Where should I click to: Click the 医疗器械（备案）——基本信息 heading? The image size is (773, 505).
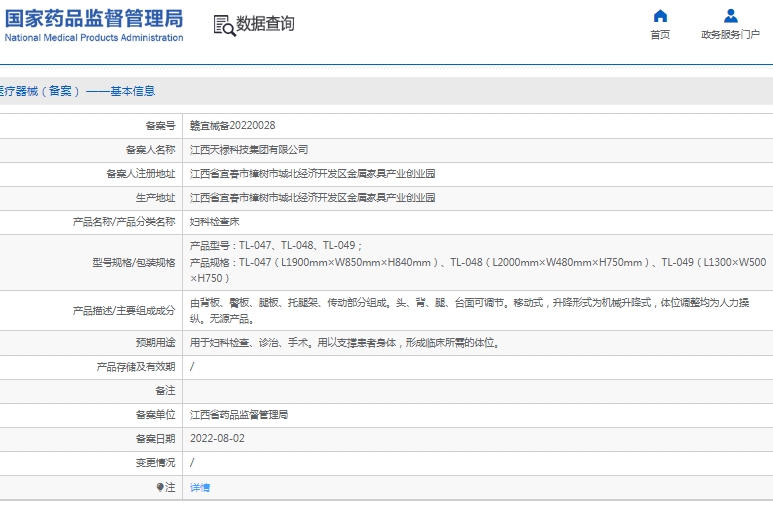coord(77,91)
